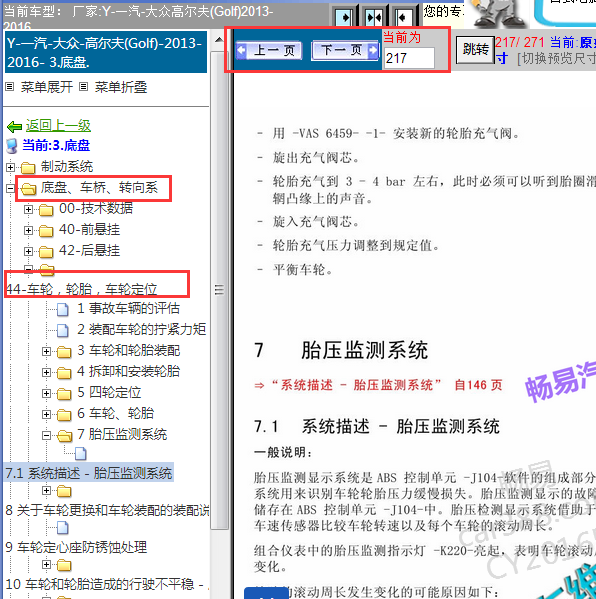Viewport: 596px width, 599px height.
Task: Click folder icon of 4 拆卸和安装轮胎
Action: point(64,373)
